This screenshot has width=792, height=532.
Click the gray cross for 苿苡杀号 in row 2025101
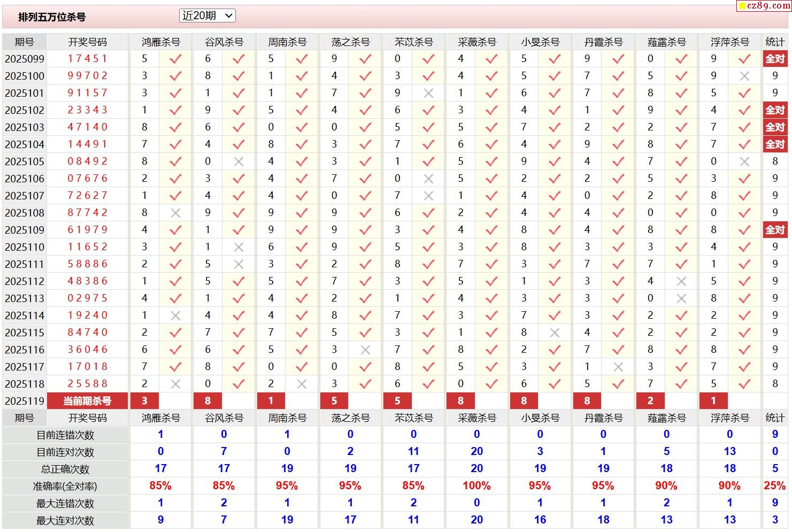coord(428,93)
